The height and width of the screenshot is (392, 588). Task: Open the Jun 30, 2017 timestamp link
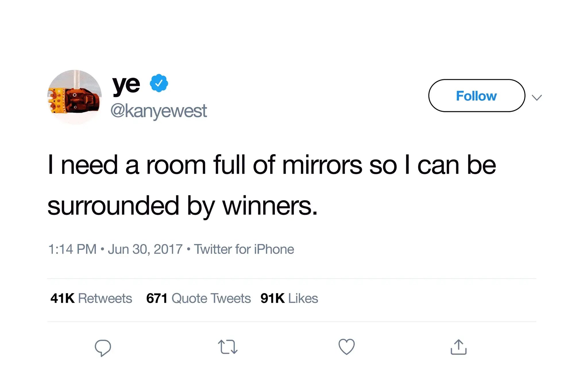(145, 249)
